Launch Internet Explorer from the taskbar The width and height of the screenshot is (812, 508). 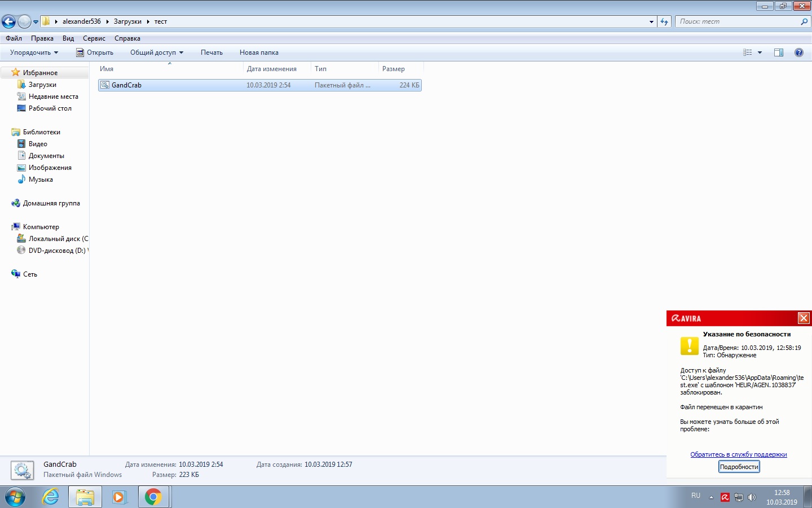pyautogui.click(x=51, y=497)
